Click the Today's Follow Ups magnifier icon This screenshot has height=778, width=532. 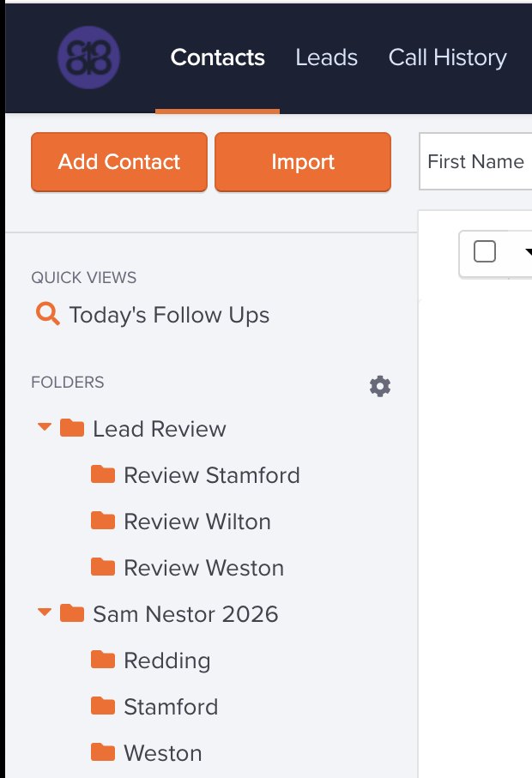click(x=48, y=314)
